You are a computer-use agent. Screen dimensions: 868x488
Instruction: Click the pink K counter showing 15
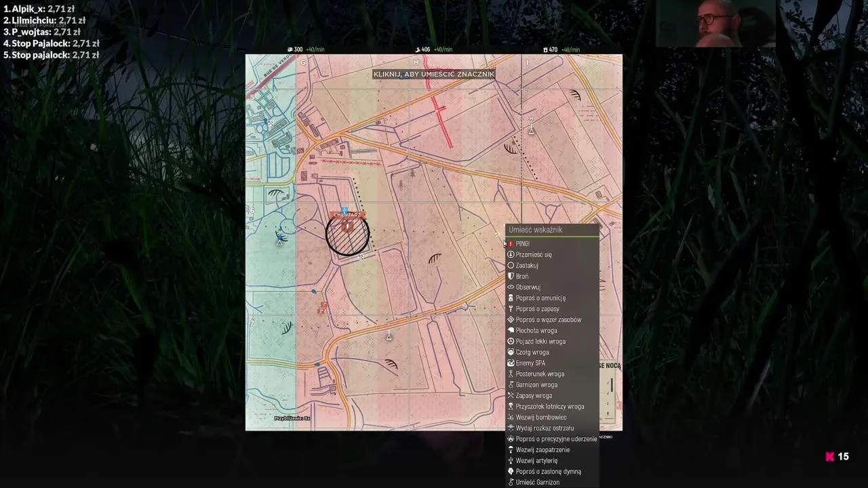[x=837, y=457]
